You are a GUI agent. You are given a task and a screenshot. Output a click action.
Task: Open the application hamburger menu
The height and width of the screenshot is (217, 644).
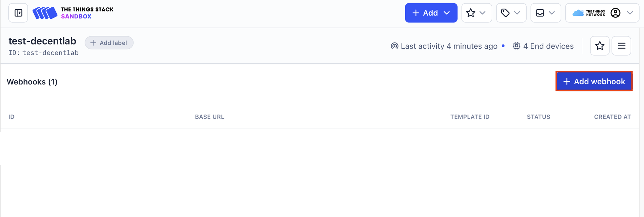(621, 46)
